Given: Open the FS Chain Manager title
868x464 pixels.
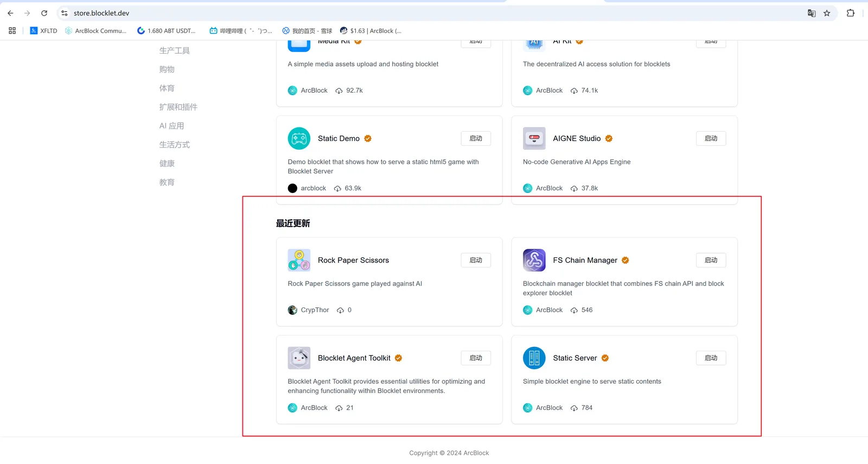Looking at the screenshot, I should coord(585,260).
